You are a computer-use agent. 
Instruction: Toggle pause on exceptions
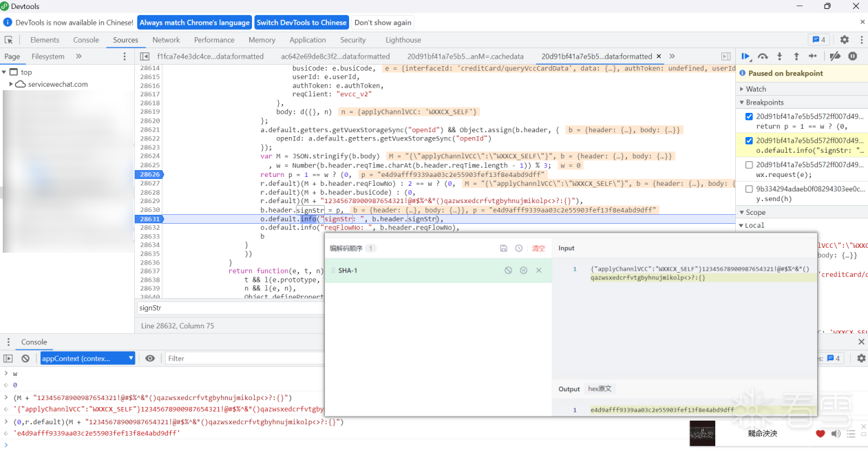pos(852,56)
